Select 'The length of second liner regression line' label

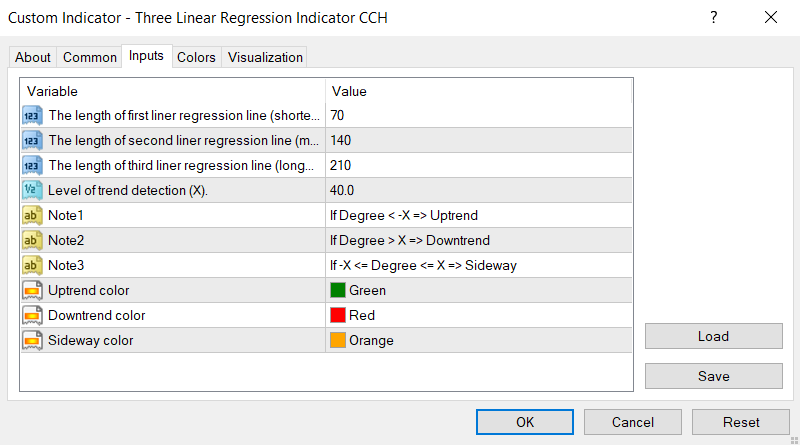coord(184,140)
